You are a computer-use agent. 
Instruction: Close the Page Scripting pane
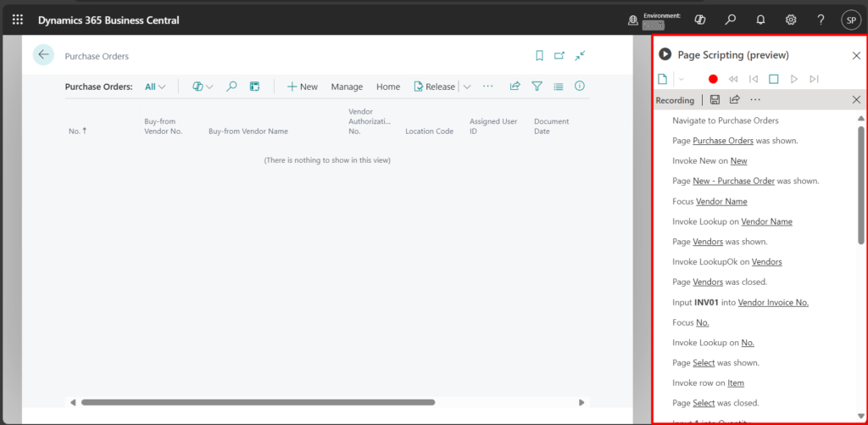(856, 55)
